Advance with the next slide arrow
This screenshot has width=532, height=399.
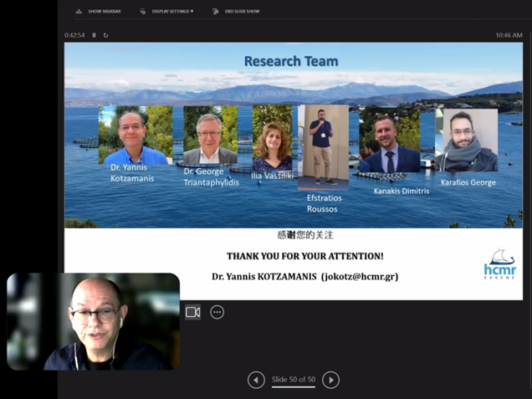pyautogui.click(x=330, y=380)
